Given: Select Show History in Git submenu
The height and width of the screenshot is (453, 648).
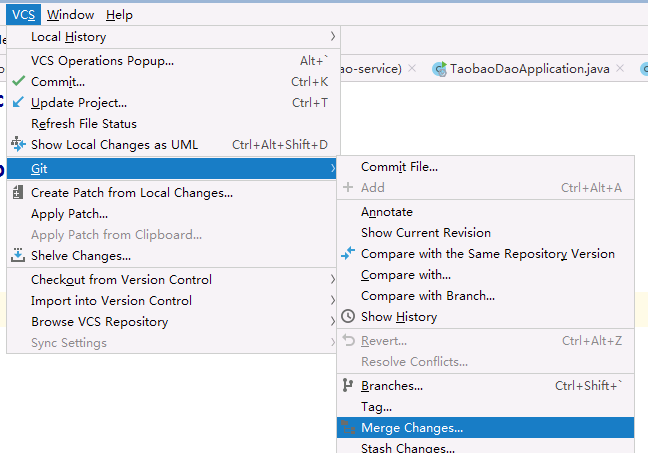Looking at the screenshot, I should pyautogui.click(x=486, y=317).
